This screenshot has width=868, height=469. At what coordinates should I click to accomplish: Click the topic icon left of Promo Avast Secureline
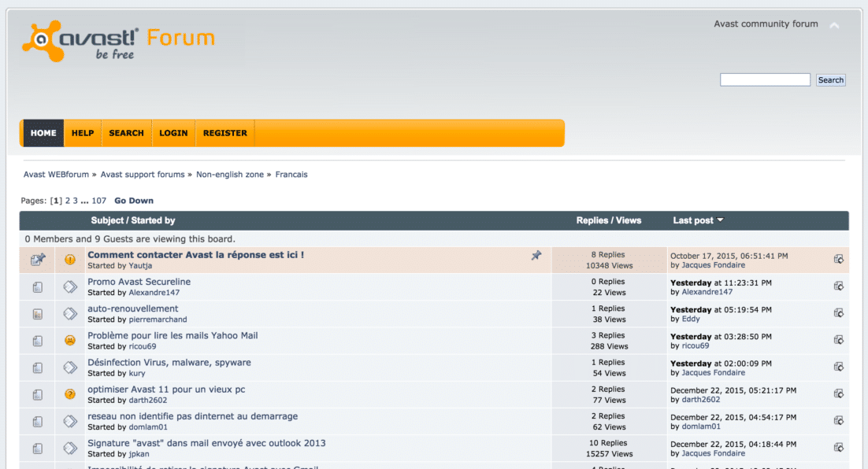[38, 286]
